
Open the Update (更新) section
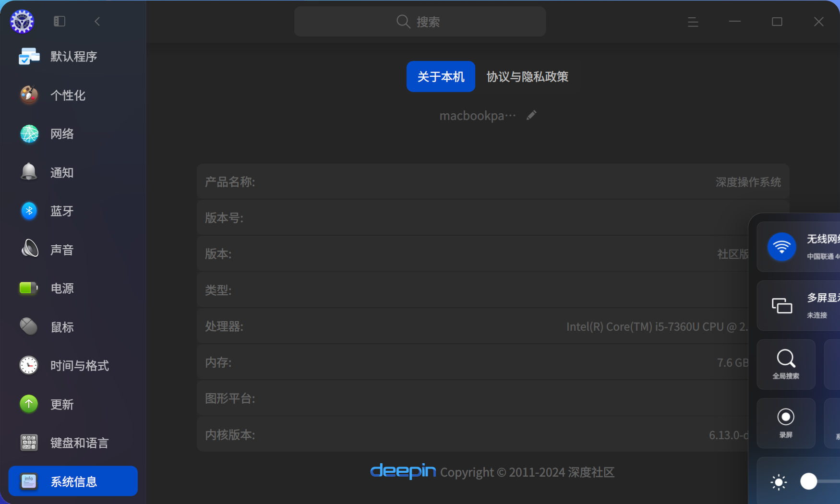73,404
